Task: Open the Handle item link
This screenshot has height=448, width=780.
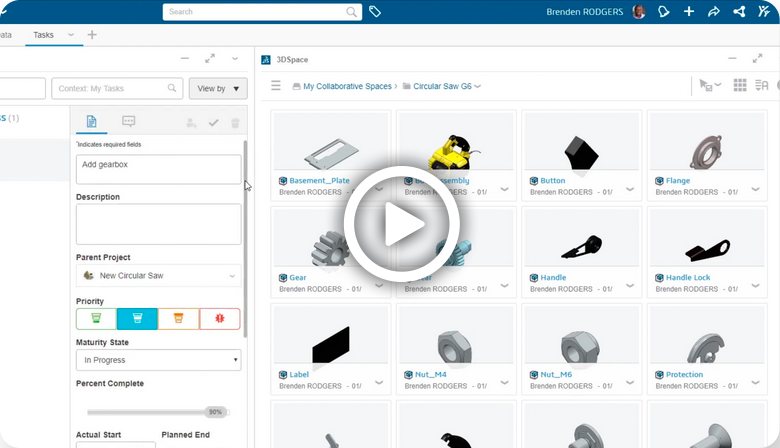Action: pos(553,277)
